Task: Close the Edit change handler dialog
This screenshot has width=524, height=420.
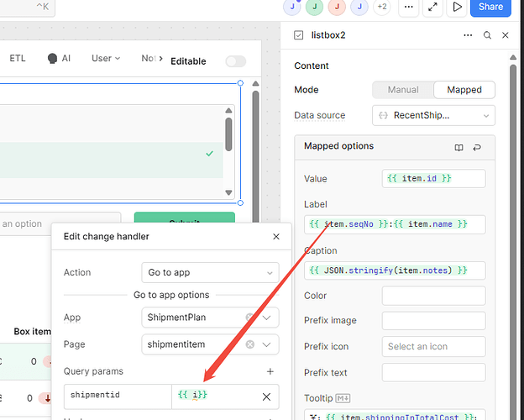Action: pyautogui.click(x=276, y=236)
